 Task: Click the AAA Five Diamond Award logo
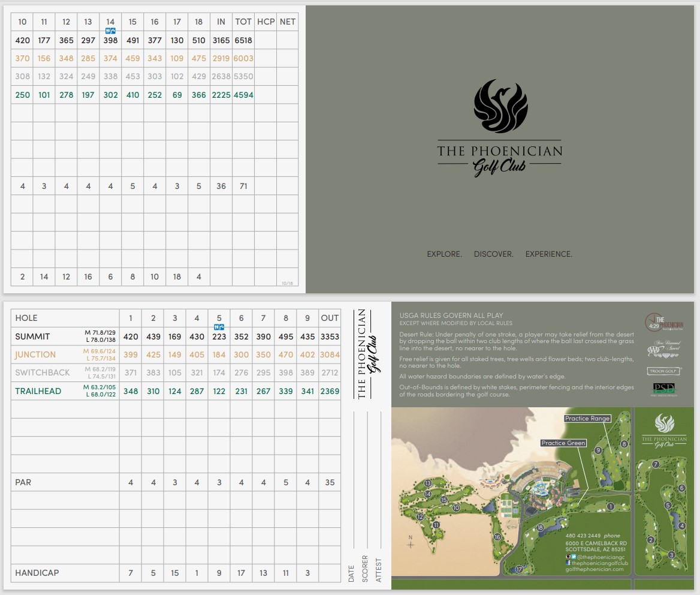pyautogui.click(x=663, y=349)
